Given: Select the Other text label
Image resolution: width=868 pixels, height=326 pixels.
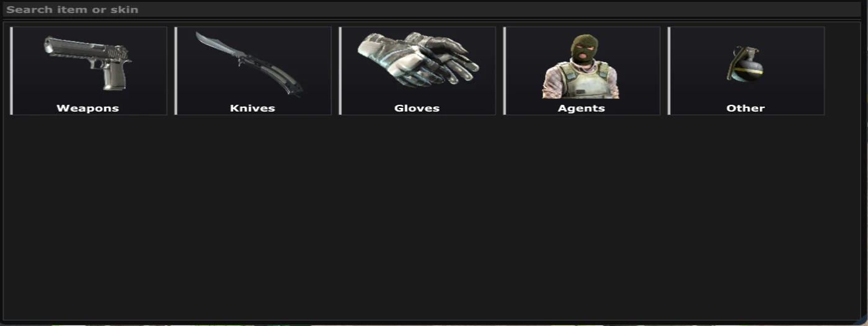Looking at the screenshot, I should [x=745, y=108].
